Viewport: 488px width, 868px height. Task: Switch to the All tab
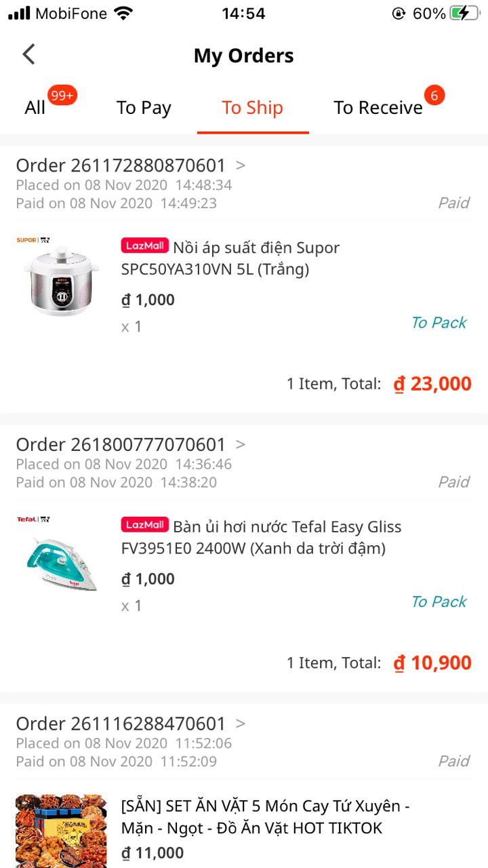click(35, 107)
